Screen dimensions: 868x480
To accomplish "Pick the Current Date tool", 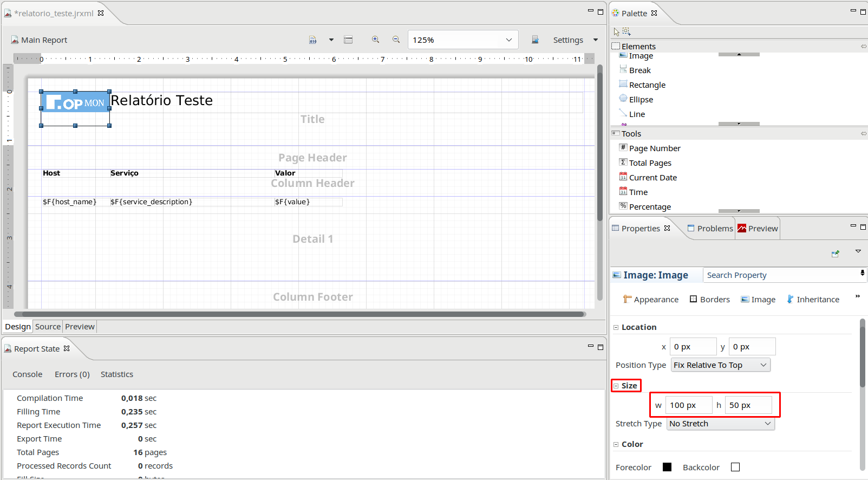I will (x=652, y=178).
